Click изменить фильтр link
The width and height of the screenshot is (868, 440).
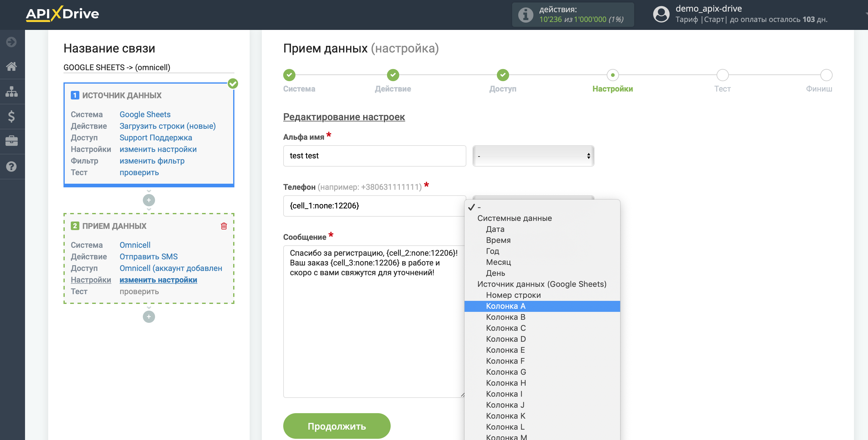(x=152, y=161)
